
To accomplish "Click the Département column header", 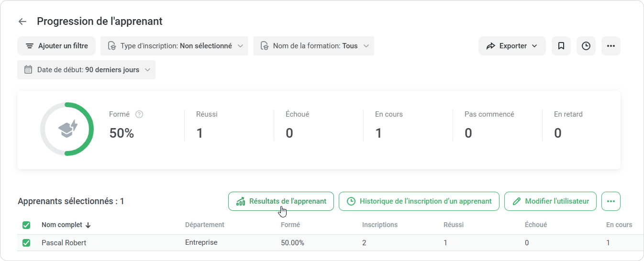I will point(204,225).
